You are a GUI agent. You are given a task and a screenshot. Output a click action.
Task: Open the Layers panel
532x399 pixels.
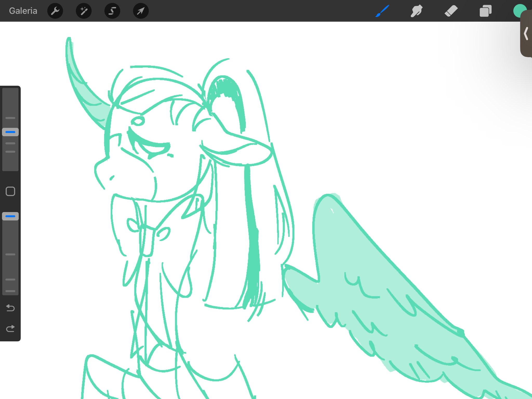[x=485, y=11]
